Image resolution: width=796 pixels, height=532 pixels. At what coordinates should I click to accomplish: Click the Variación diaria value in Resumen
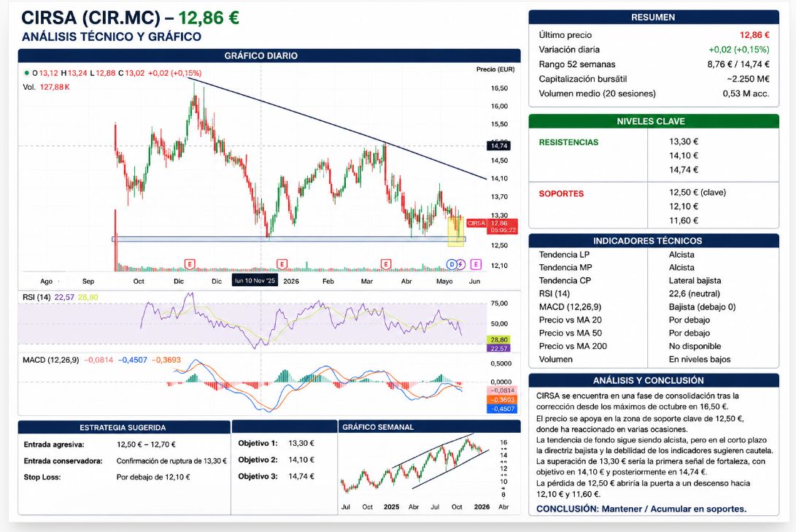tap(739, 50)
